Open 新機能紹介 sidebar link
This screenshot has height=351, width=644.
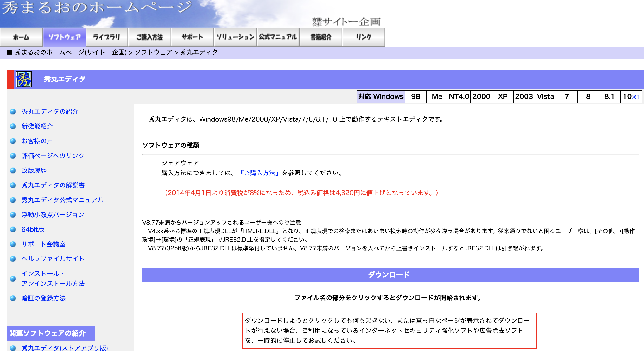(37, 126)
